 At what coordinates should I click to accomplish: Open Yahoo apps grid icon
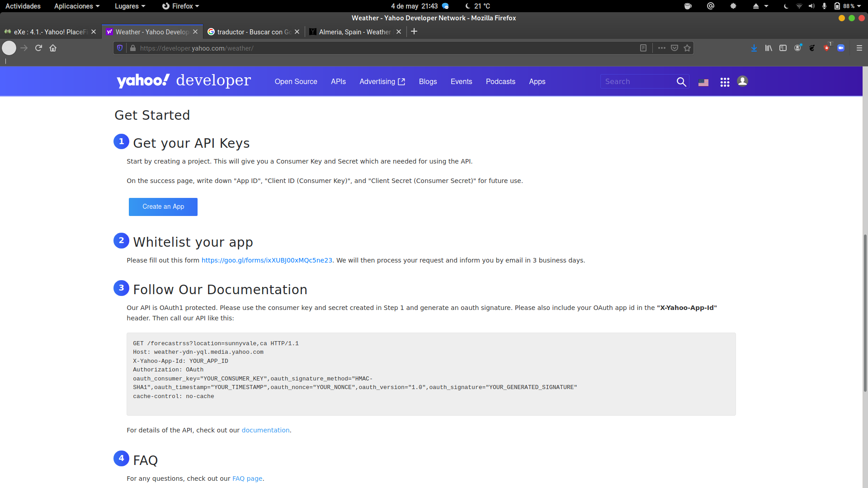(725, 82)
